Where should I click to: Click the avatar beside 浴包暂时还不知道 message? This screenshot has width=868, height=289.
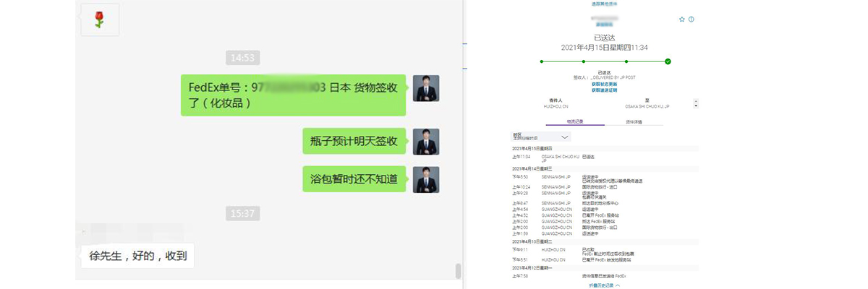click(x=426, y=179)
